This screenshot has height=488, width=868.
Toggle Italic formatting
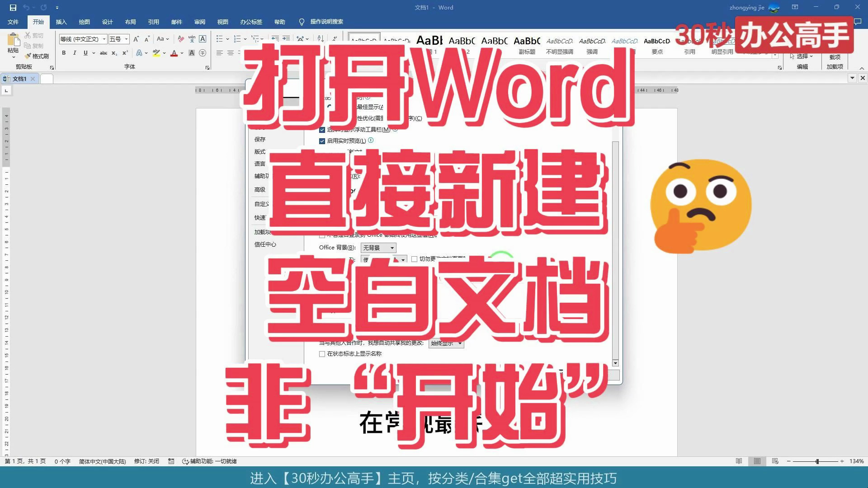pyautogui.click(x=75, y=53)
